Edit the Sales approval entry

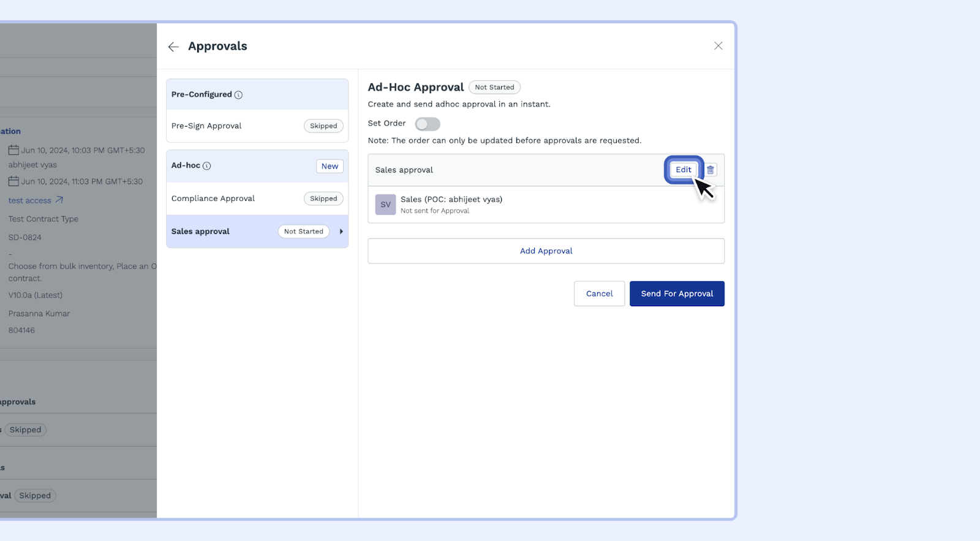coord(683,170)
